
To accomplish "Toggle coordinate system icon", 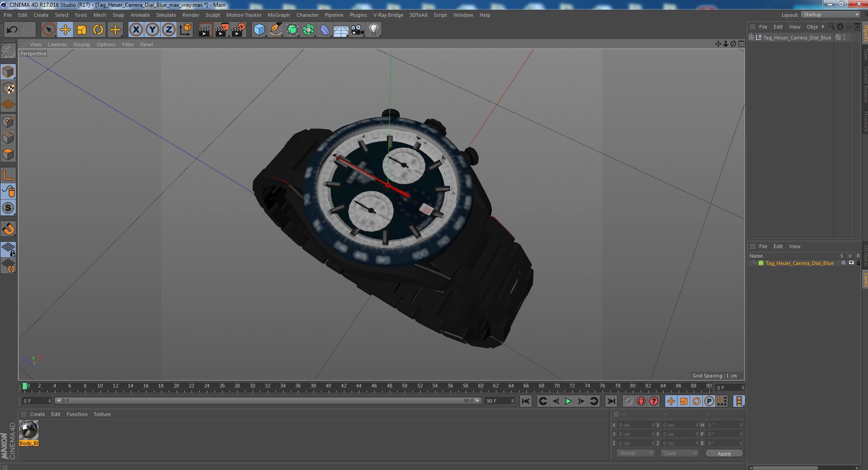I will coord(185,30).
